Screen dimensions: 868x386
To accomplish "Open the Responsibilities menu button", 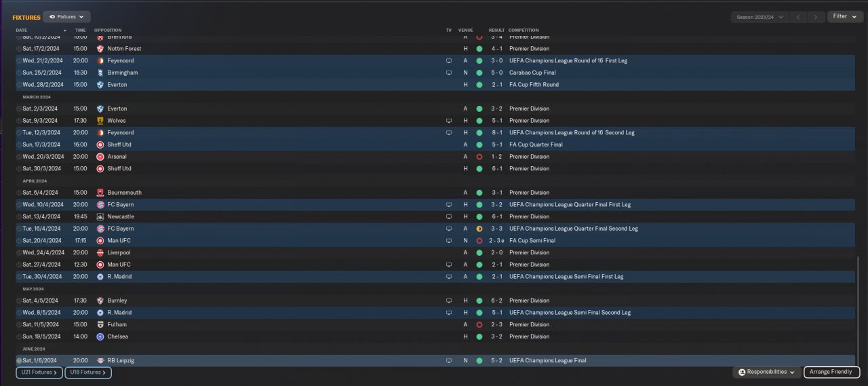I will pos(767,372).
